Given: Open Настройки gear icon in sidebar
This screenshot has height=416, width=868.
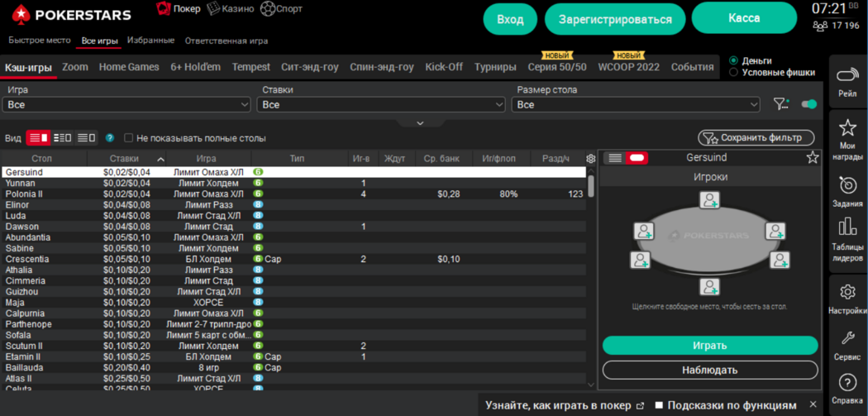Looking at the screenshot, I should point(847,292).
